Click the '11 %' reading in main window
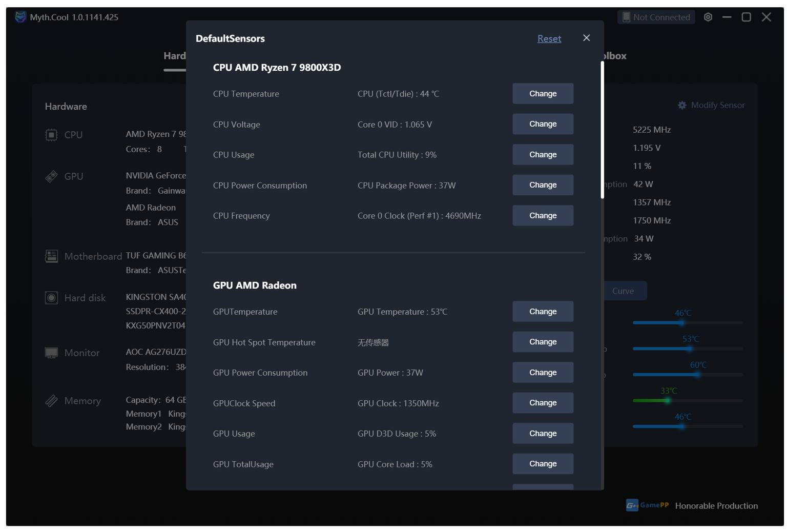This screenshot has width=787, height=532. tap(642, 166)
